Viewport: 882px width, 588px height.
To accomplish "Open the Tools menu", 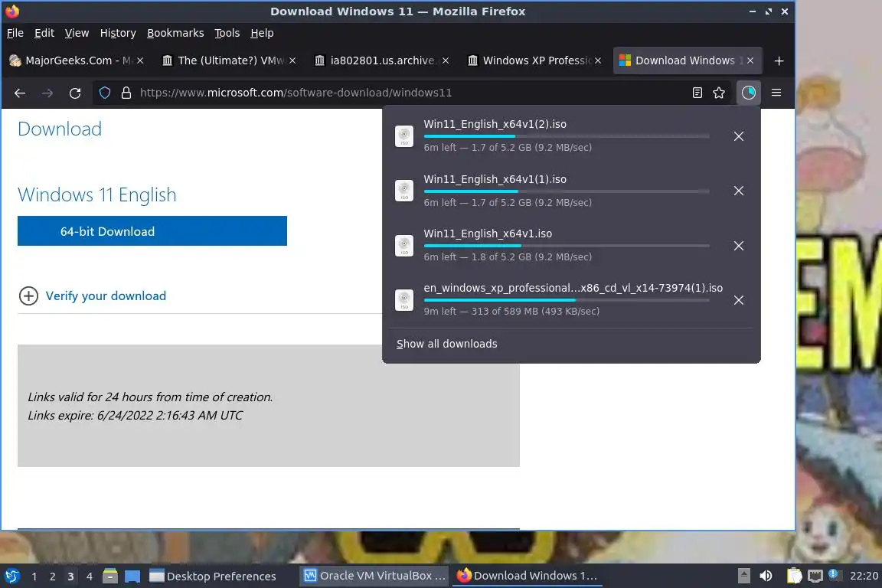I will coord(227,33).
